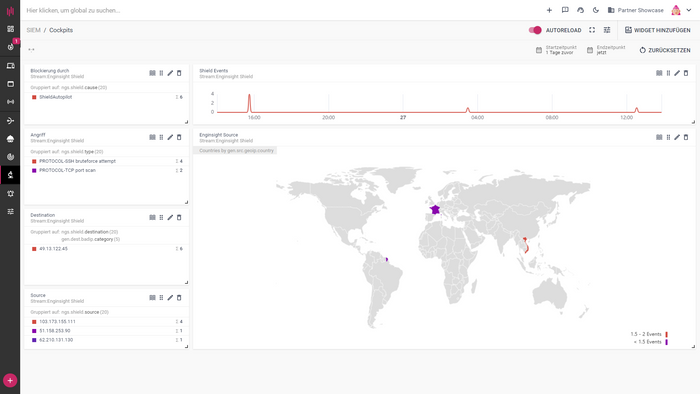700x394 pixels.
Task: Toggle the Autoreload switch
Action: pos(535,30)
